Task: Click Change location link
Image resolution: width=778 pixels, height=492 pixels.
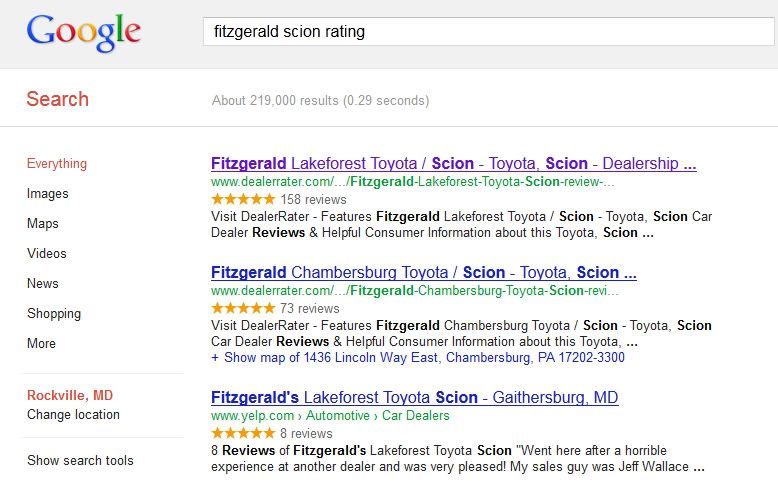Action: [73, 415]
